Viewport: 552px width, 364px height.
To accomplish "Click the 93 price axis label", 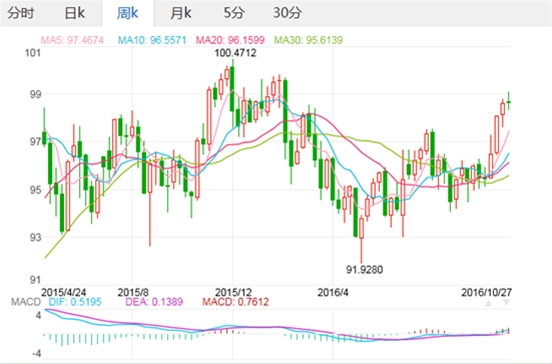I will 35,238.
